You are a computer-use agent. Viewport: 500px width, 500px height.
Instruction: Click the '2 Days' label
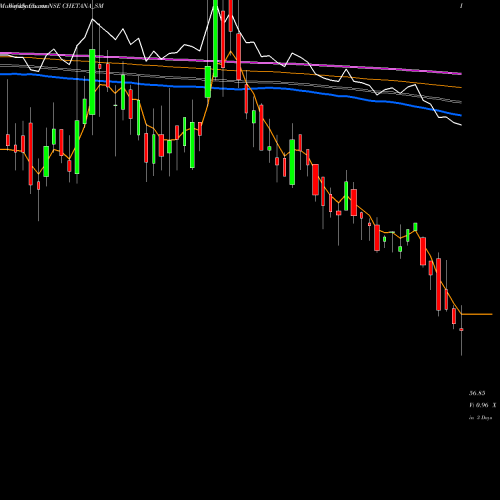(484, 418)
